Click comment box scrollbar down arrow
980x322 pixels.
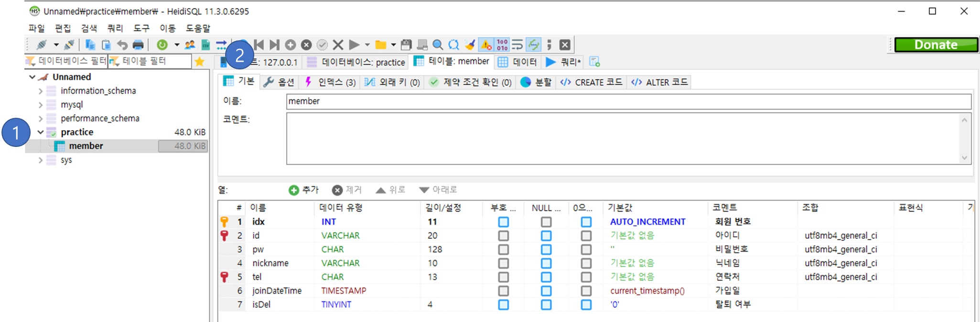pyautogui.click(x=965, y=158)
